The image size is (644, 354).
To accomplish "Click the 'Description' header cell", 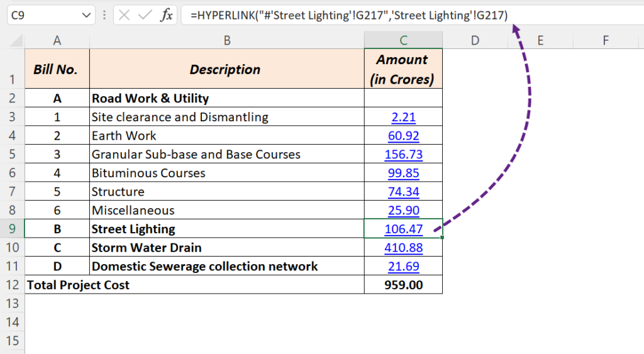I will pyautogui.click(x=226, y=69).
